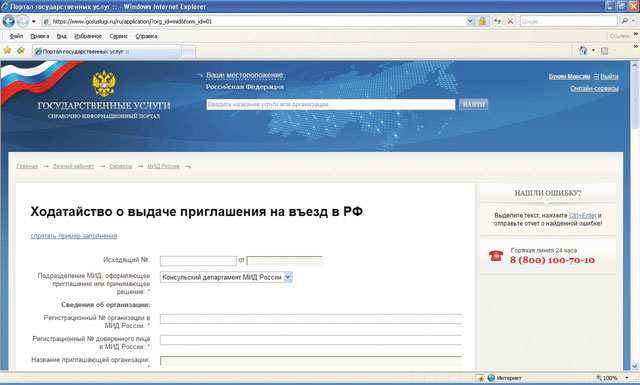This screenshot has width=640, height=385.
Task: Open Favorites Center star icon
Action: (x=7, y=51)
